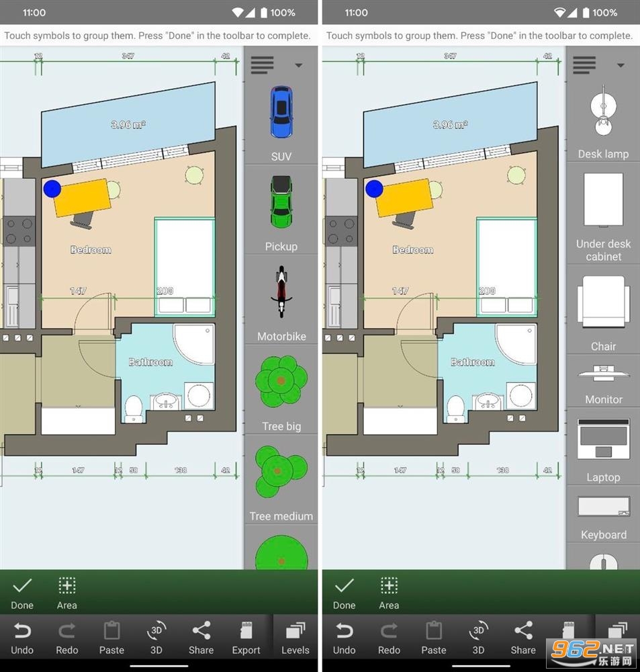Touch the sink symbol in left Bathroom
The image size is (640, 672).
[166, 402]
